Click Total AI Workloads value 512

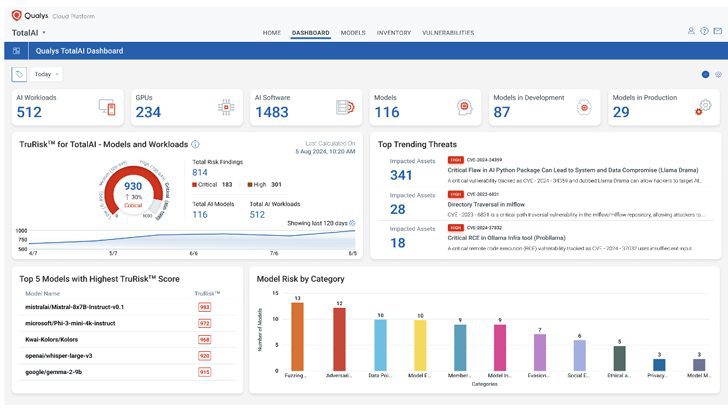click(x=257, y=215)
